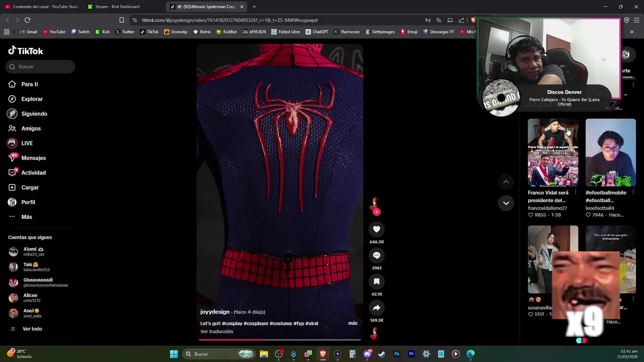
Task: Click Ver traducción under the caption
Action: (216, 331)
